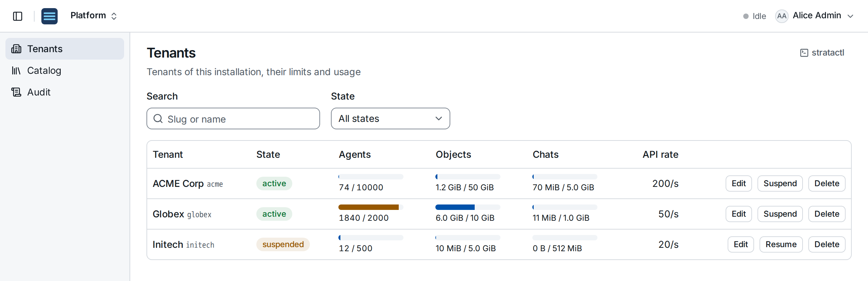Click the '6.0 GiB / 10 GiB' objects value
The width and height of the screenshot is (868, 281).
465,218
